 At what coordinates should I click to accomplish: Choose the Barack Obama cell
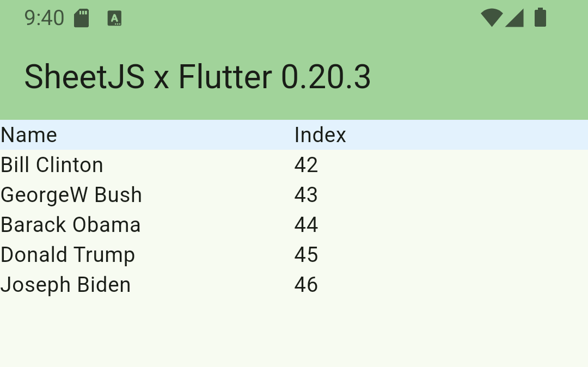pyautogui.click(x=71, y=225)
